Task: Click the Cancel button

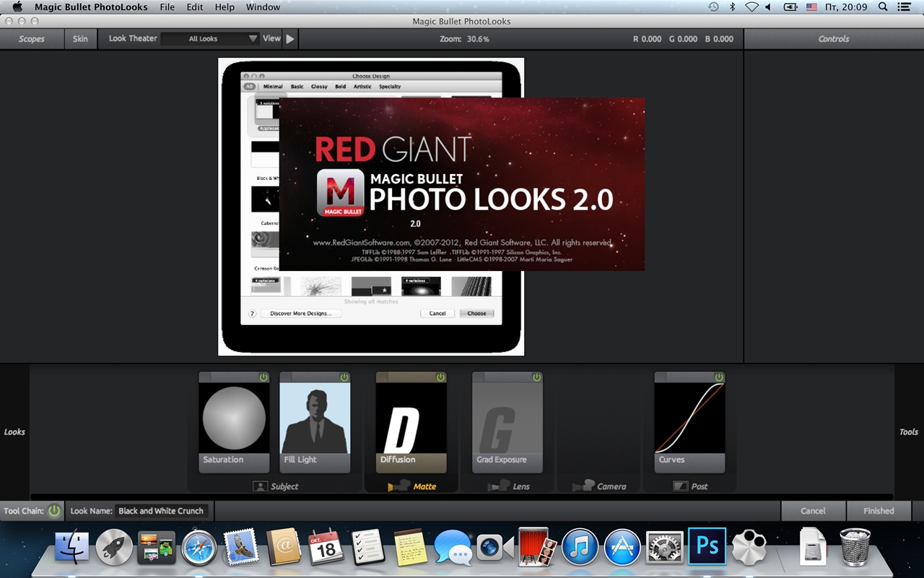Action: pyautogui.click(x=813, y=511)
